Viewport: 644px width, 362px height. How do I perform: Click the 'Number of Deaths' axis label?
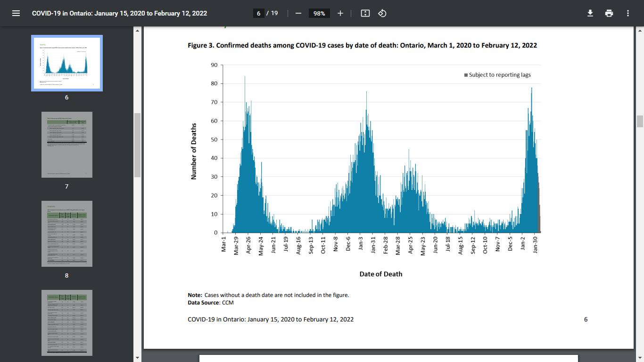194,151
